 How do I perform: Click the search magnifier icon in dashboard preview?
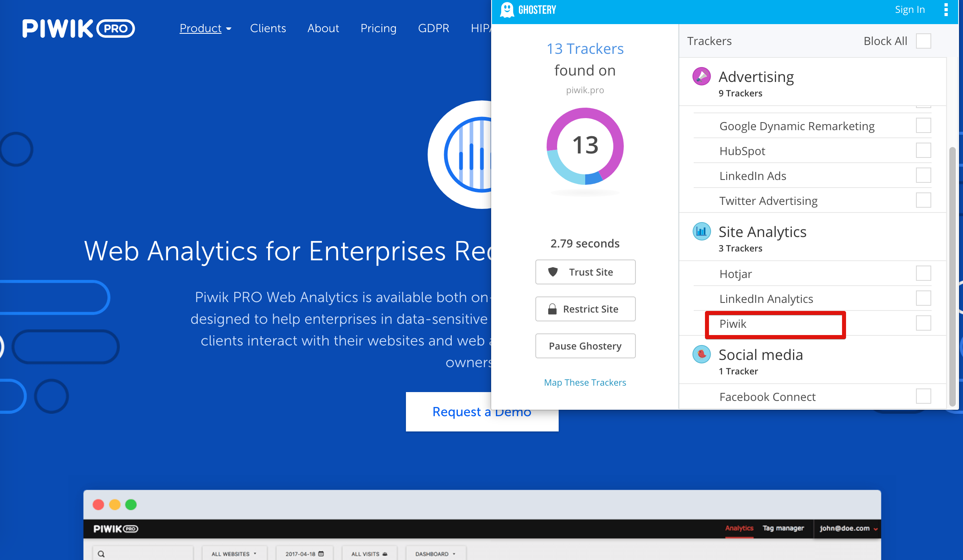pyautogui.click(x=101, y=554)
